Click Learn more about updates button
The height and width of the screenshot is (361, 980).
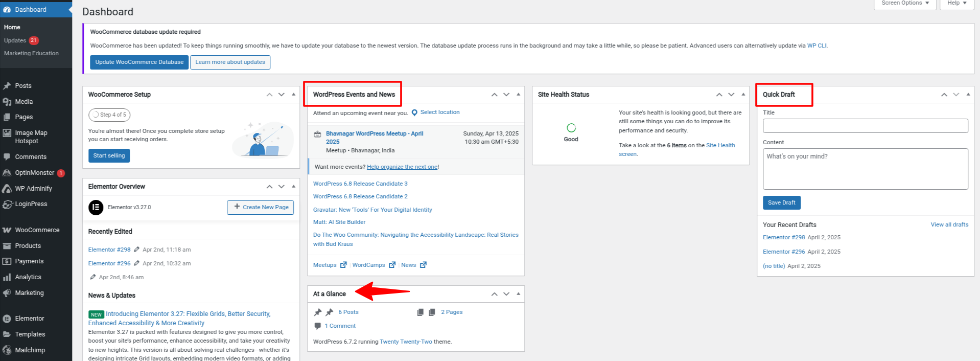point(230,62)
